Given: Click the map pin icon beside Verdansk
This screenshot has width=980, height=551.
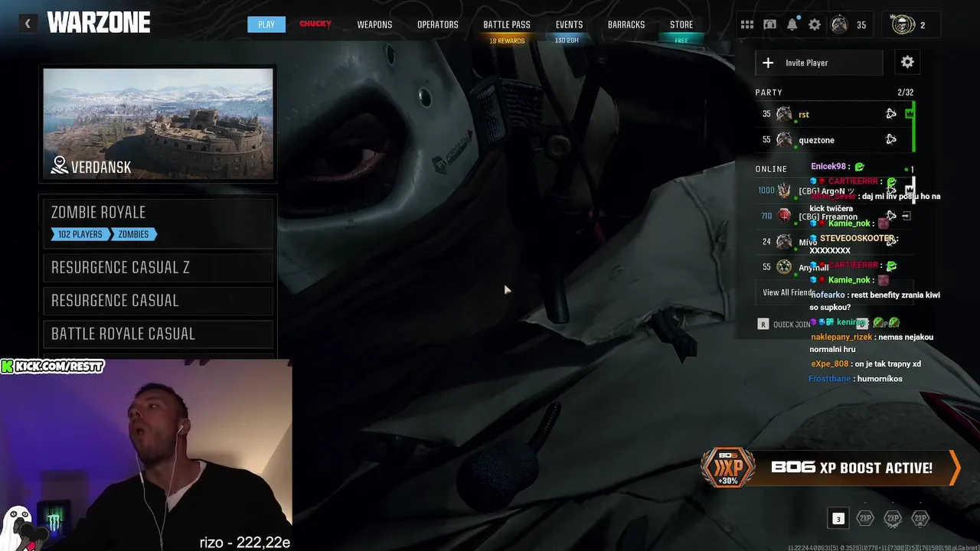Looking at the screenshot, I should (60, 165).
